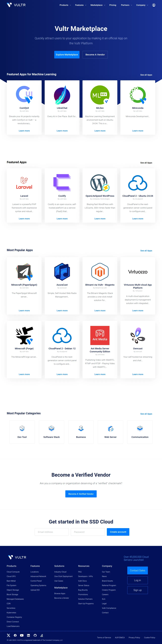Open Cookie Policy footer link
The image size is (162, 644).
coord(150,637)
